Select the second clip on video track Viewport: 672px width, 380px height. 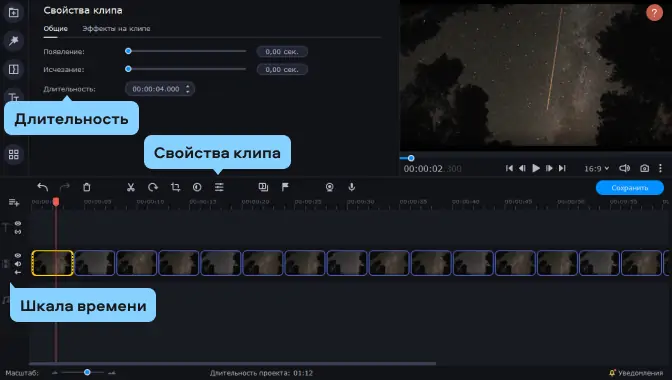(x=94, y=263)
